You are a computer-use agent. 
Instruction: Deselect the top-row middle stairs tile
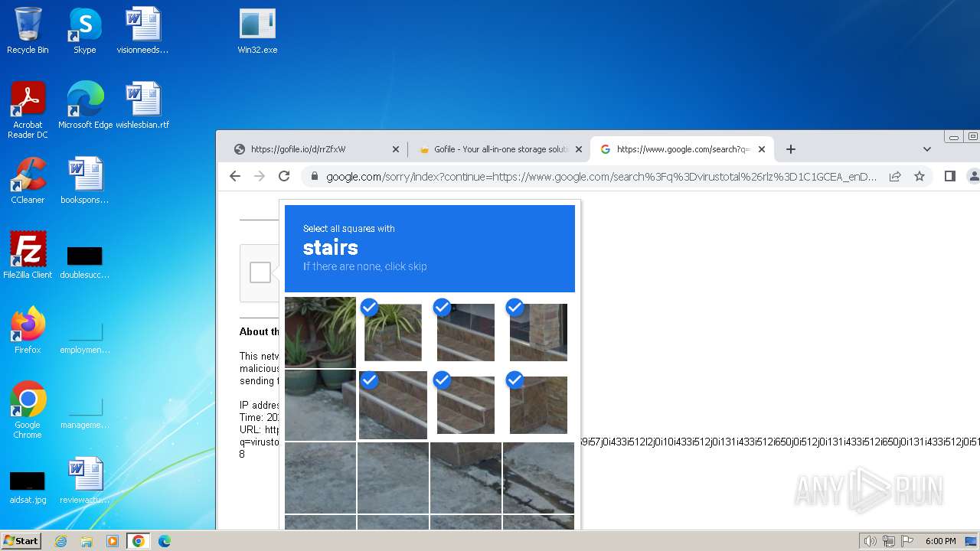(x=465, y=332)
